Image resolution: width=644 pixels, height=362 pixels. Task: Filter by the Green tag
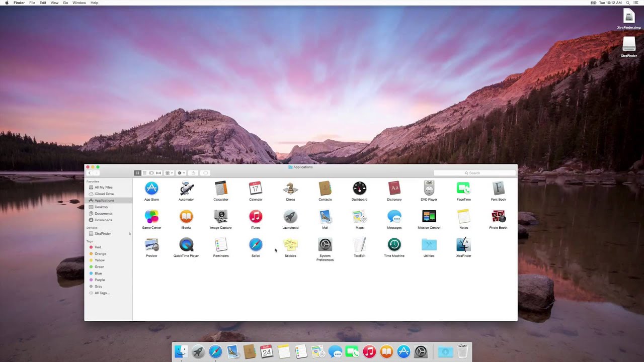108,267
